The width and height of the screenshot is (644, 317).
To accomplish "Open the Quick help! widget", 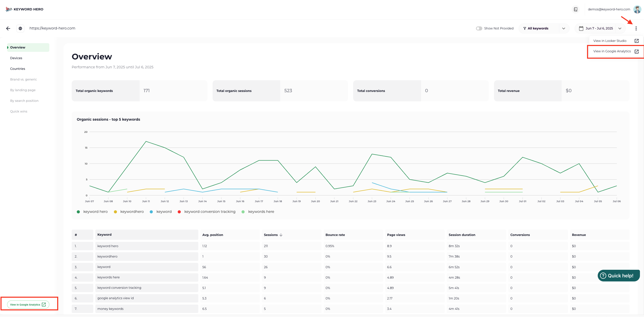I will pos(619,276).
